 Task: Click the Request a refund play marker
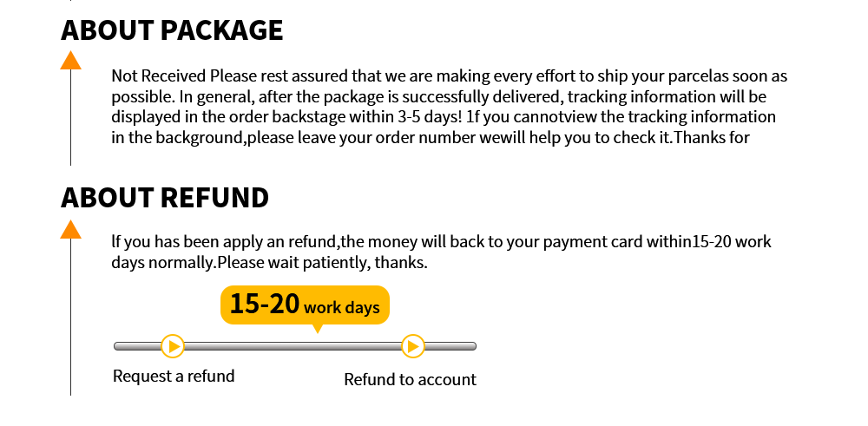[x=173, y=346]
